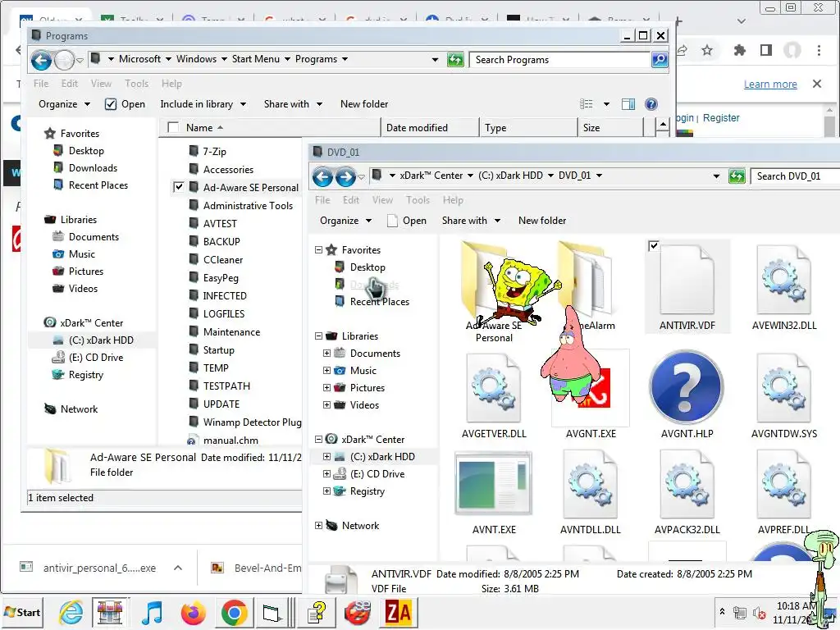The width and height of the screenshot is (840, 630).
Task: Click view mode icon in Programs toolbar
Action: pyautogui.click(x=586, y=104)
